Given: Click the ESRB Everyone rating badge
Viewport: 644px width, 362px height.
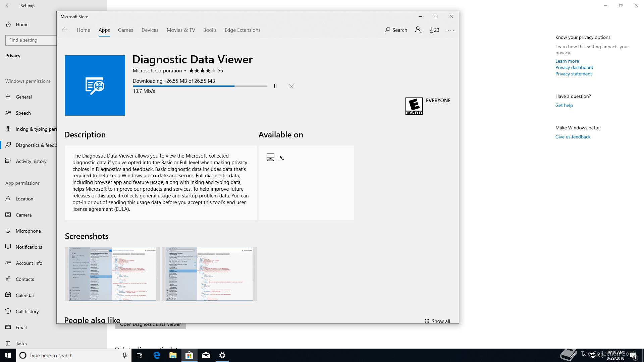Looking at the screenshot, I should click(x=414, y=106).
